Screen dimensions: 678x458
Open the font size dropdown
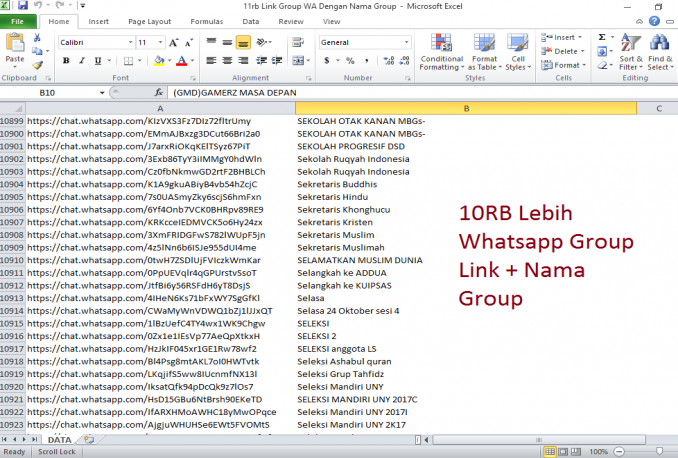(161, 43)
